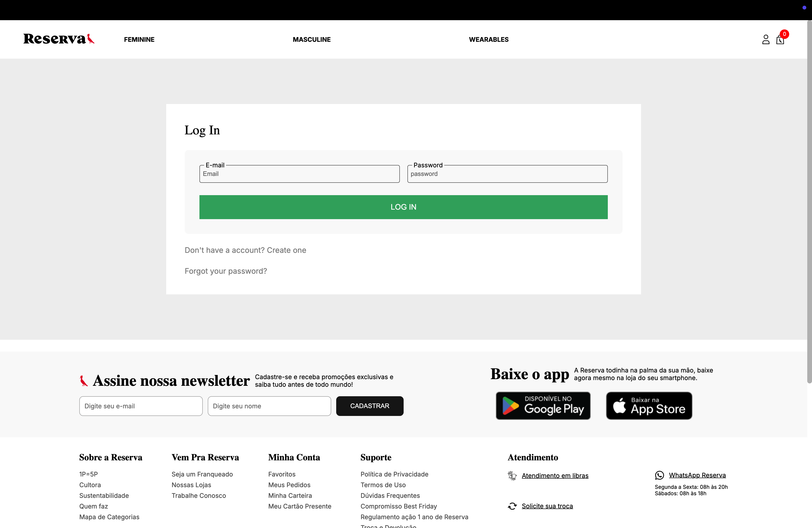Focus the E-mail login field

(x=299, y=174)
